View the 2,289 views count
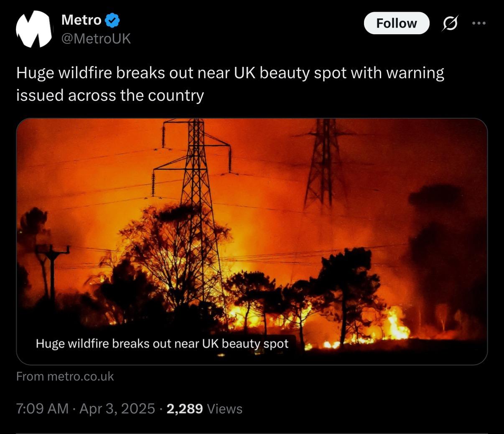This screenshot has width=504, height=434. coord(184,409)
